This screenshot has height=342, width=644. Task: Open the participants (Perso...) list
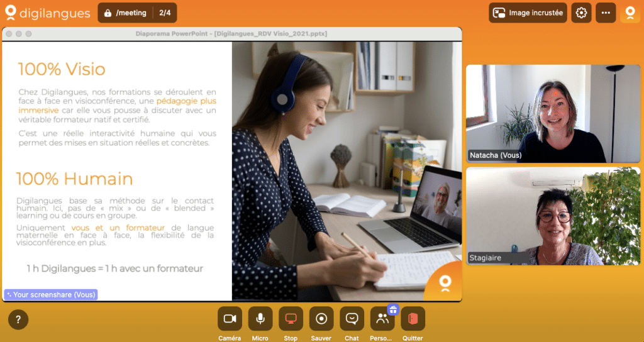click(382, 319)
